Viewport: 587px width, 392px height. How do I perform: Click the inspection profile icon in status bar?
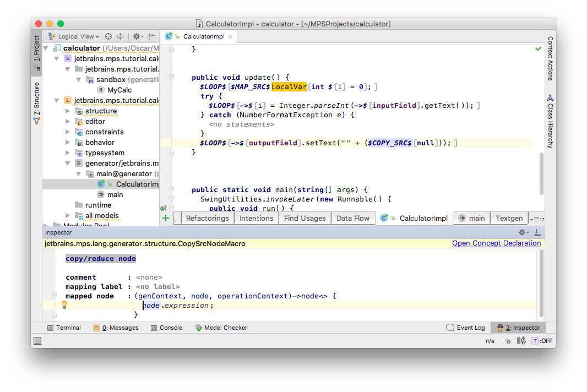[x=521, y=341]
